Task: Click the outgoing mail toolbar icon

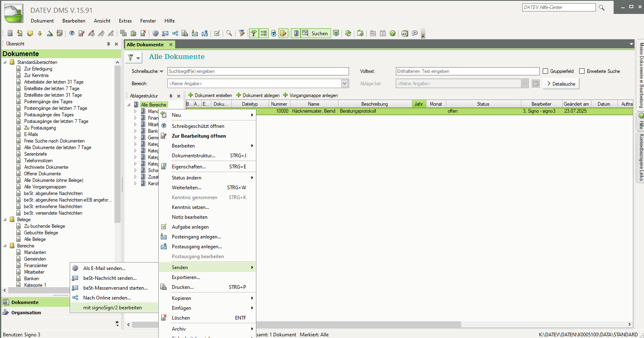Action: tap(205, 33)
